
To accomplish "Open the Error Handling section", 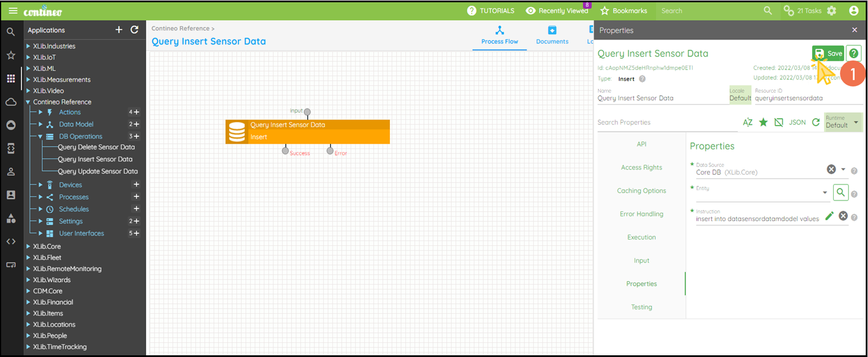I will (x=641, y=214).
